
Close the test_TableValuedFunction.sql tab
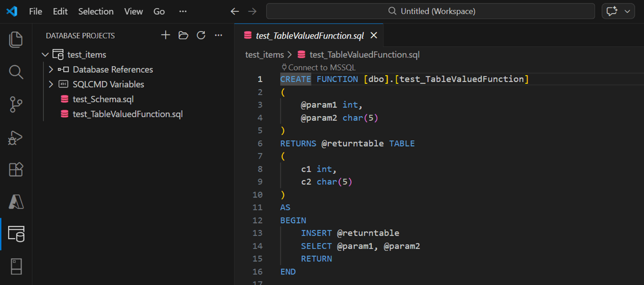click(x=374, y=36)
